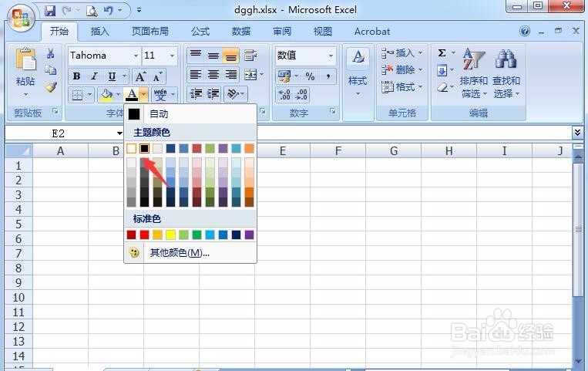Switch to the 公式 tab
Viewport: 588px width, 371px height.
pyautogui.click(x=200, y=32)
